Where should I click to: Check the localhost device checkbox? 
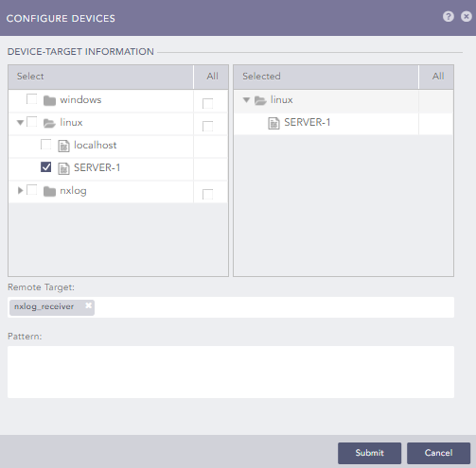(x=46, y=145)
